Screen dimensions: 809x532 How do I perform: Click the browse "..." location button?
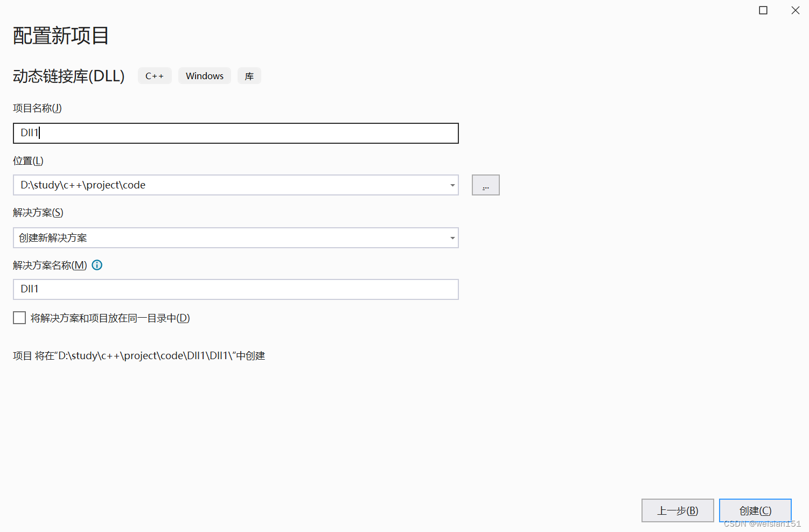(486, 185)
